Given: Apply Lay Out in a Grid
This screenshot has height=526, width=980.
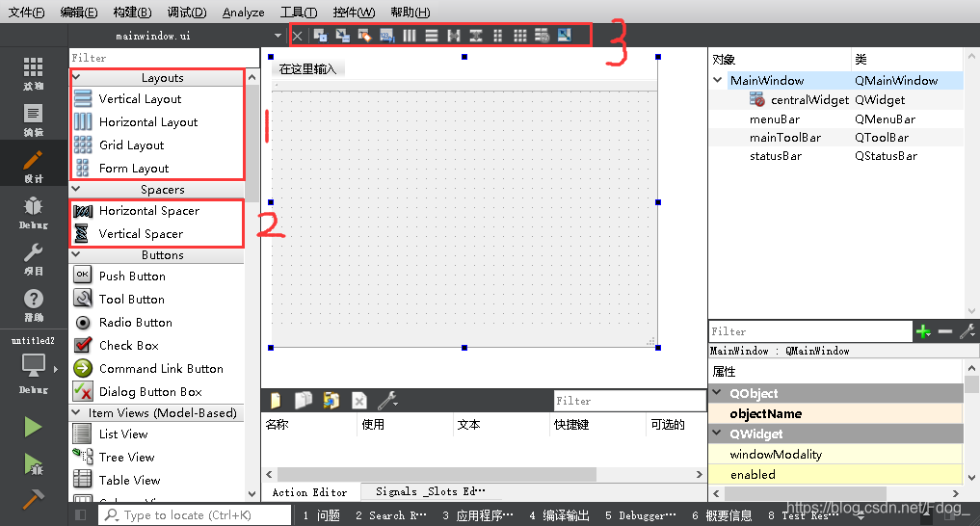Looking at the screenshot, I should 520,36.
